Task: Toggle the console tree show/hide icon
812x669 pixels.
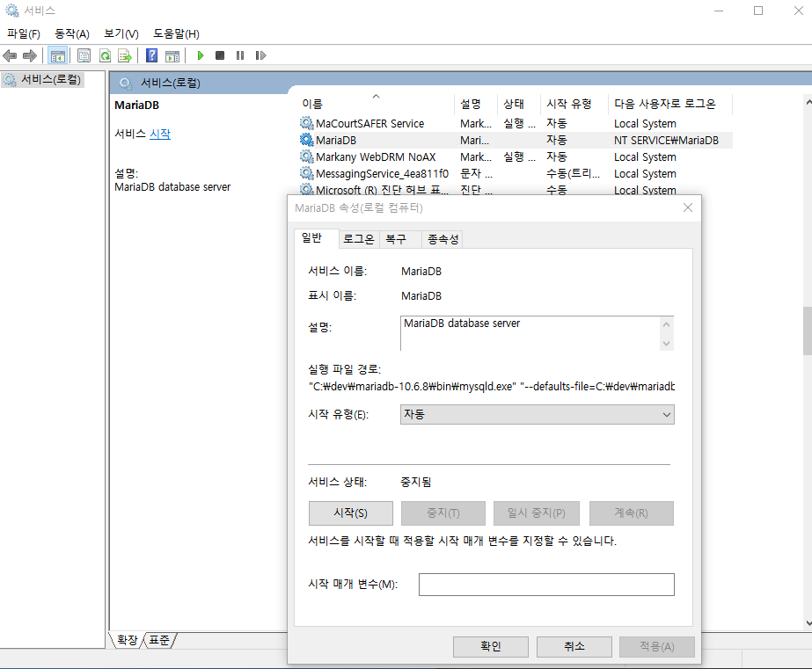Action: pos(57,55)
